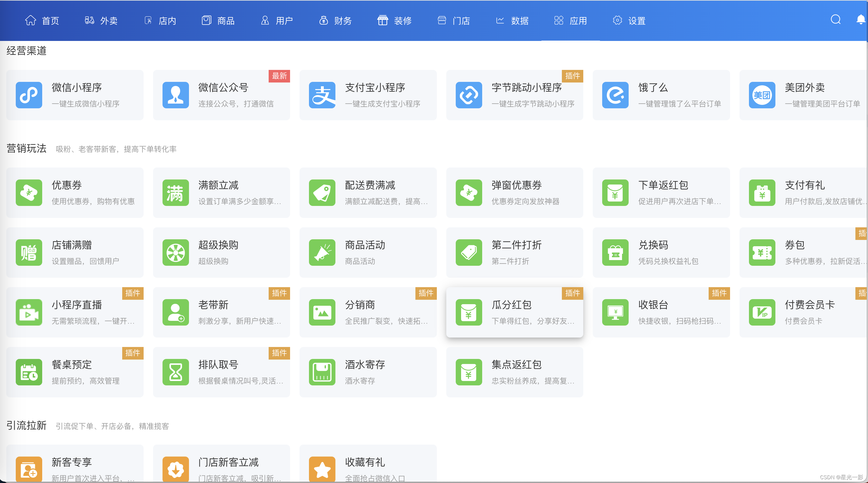Open the 首页 menu tab
This screenshot has width=868, height=483.
pyautogui.click(x=42, y=21)
